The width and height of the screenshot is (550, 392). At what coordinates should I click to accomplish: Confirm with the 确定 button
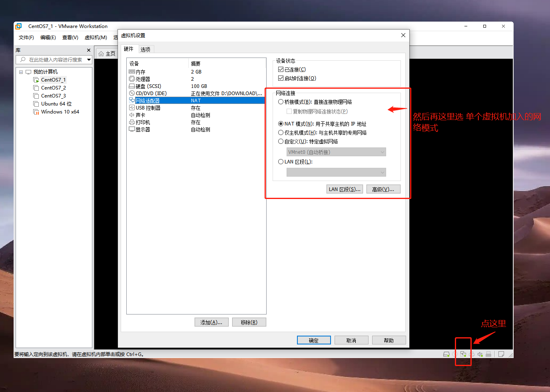[x=314, y=340]
